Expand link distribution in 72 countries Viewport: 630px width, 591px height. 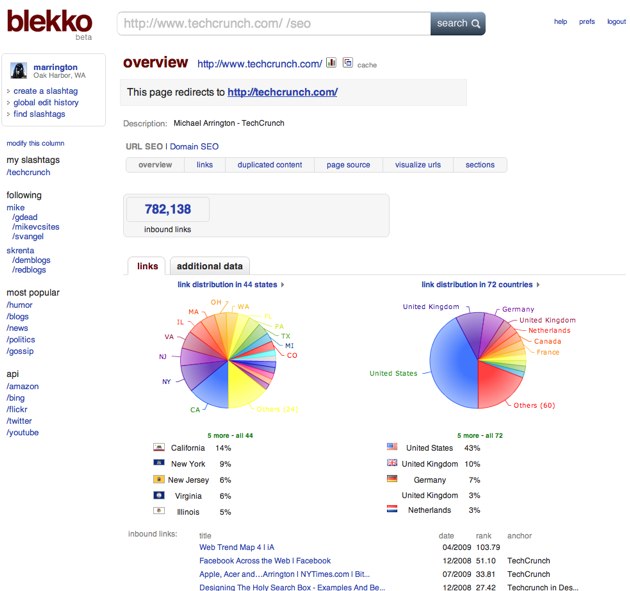click(x=480, y=284)
